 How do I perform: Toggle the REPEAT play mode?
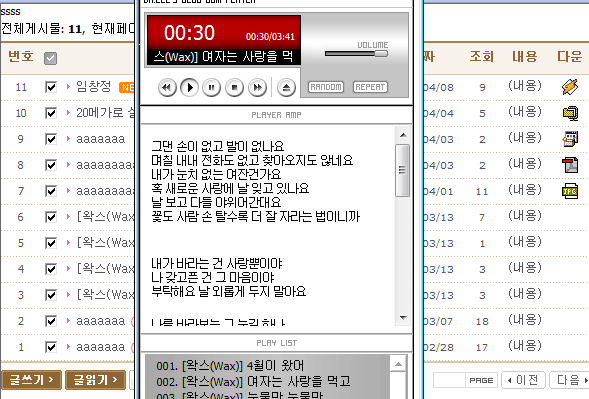pos(370,87)
